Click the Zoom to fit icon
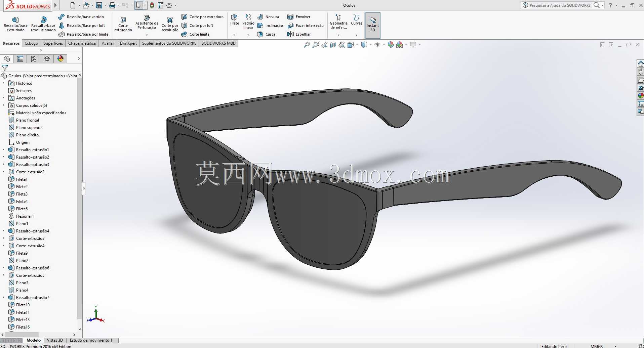The image size is (644, 348). click(x=307, y=45)
